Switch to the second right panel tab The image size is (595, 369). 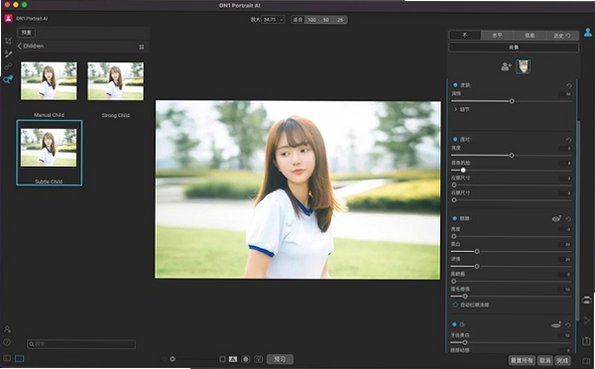pos(497,35)
